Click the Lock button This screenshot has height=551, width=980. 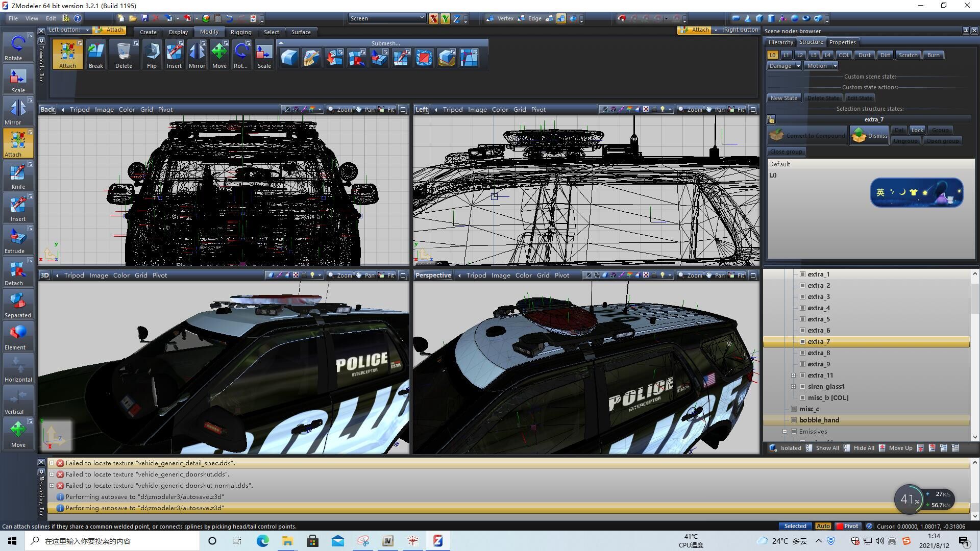917,130
